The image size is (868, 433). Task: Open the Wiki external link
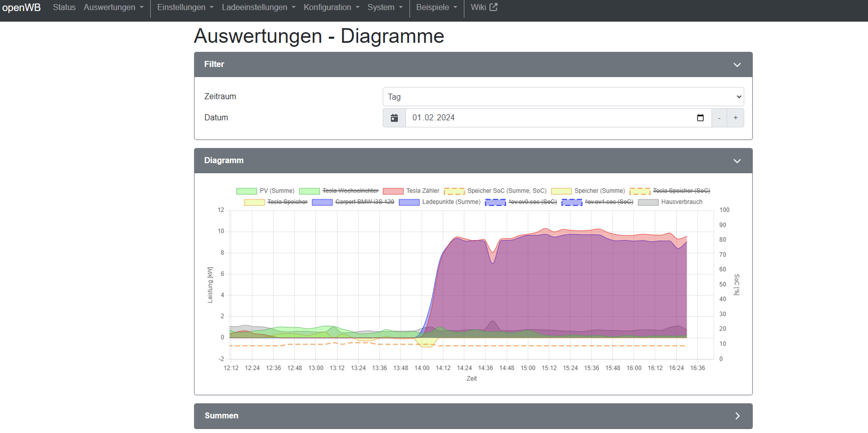[x=483, y=7]
